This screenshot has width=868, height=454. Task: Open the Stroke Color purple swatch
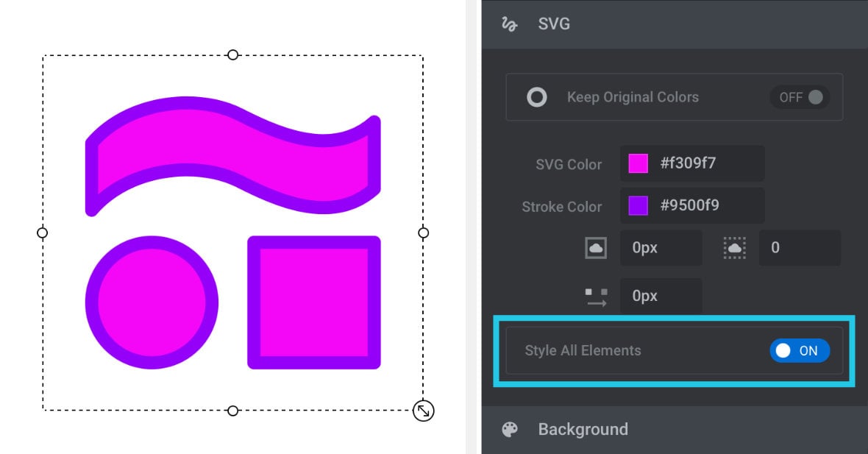[x=638, y=205]
